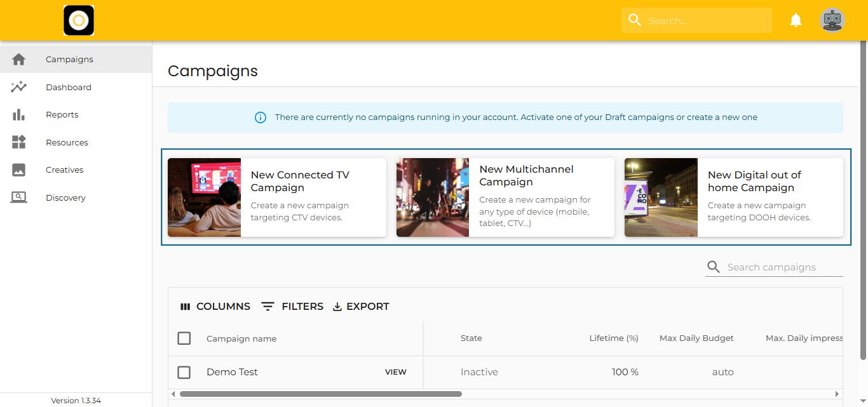Click the app logo in header
Screen dimensions: 868x407
tap(79, 20)
